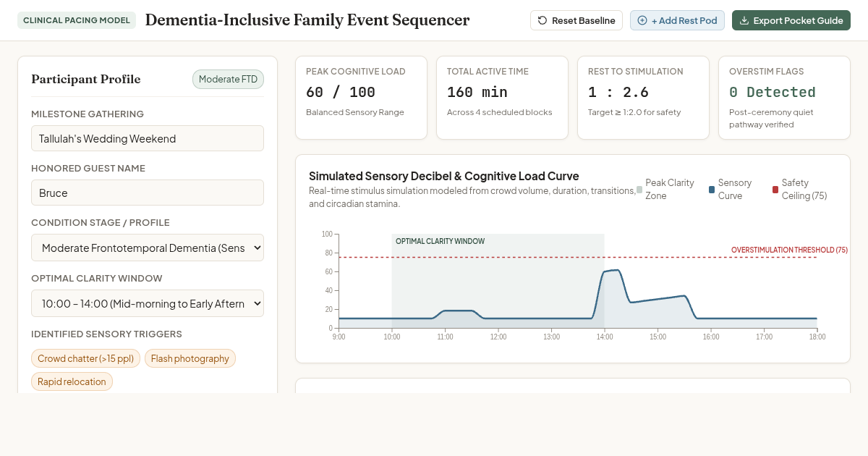Export the pocket guide
This screenshot has height=456, width=868.
coord(791,20)
